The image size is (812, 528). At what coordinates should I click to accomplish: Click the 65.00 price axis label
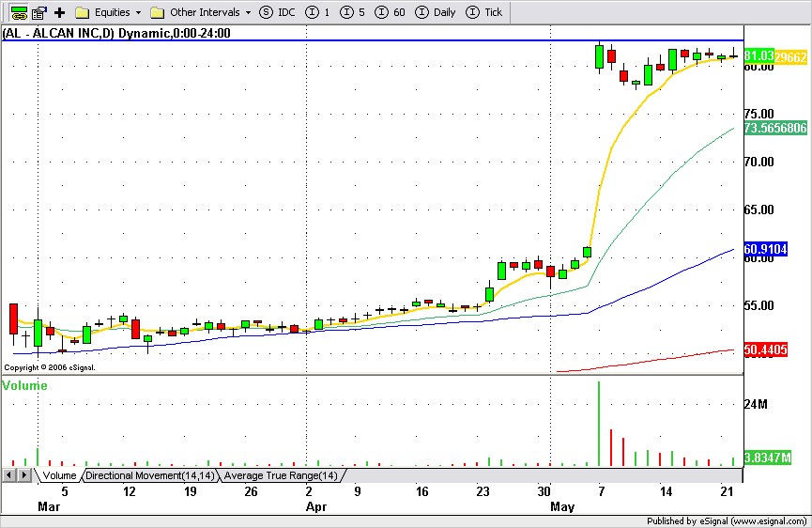coord(758,210)
